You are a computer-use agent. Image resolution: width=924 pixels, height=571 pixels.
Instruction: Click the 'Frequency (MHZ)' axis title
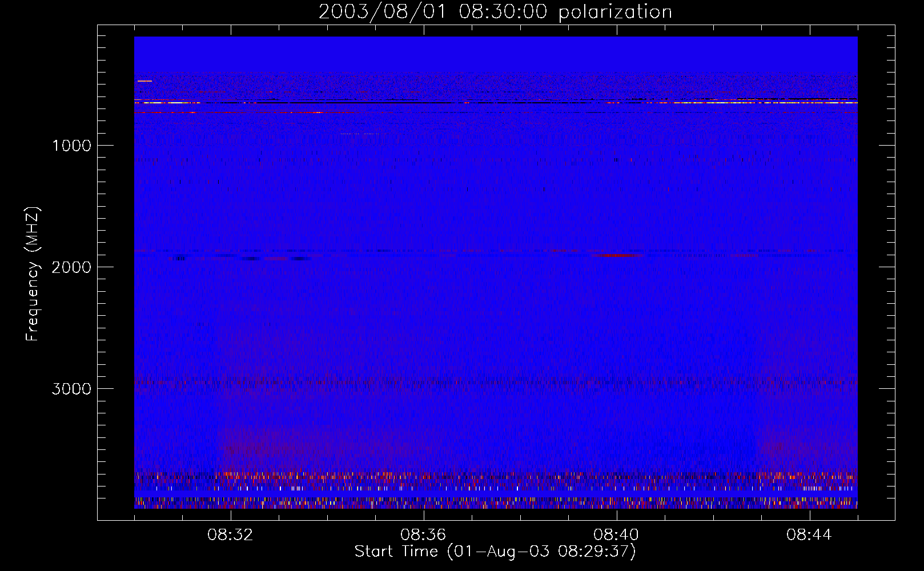33,274
